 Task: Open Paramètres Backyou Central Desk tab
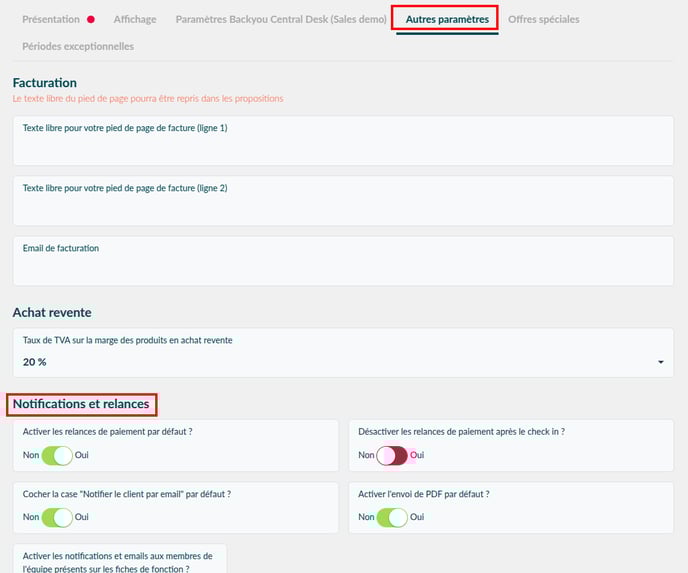(281, 19)
